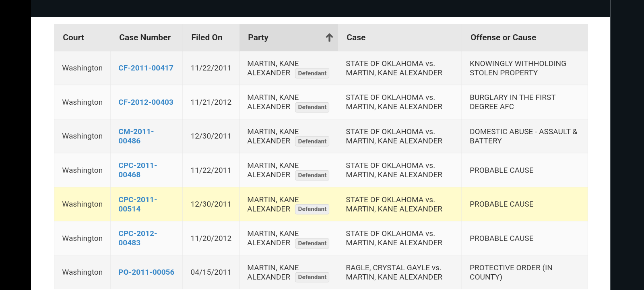Sort table by Court column header
This screenshot has height=290, width=644.
tap(73, 37)
